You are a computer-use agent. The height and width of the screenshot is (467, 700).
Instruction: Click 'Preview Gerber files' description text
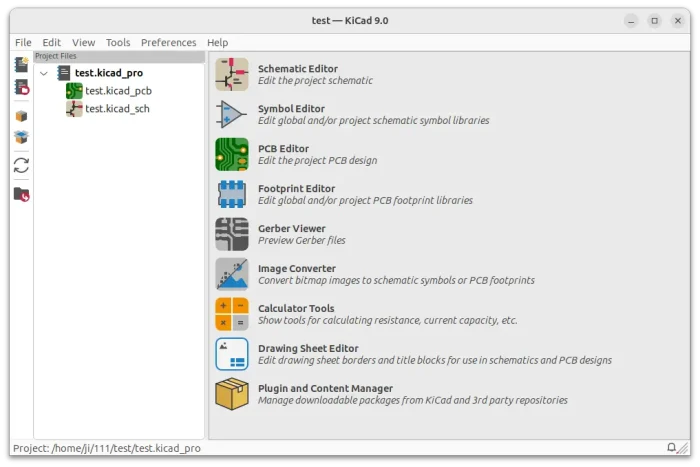click(302, 241)
